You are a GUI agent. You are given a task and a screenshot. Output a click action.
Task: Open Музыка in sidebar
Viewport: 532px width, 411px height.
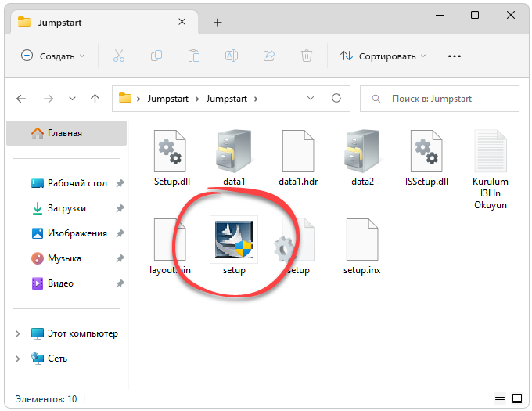(56, 258)
